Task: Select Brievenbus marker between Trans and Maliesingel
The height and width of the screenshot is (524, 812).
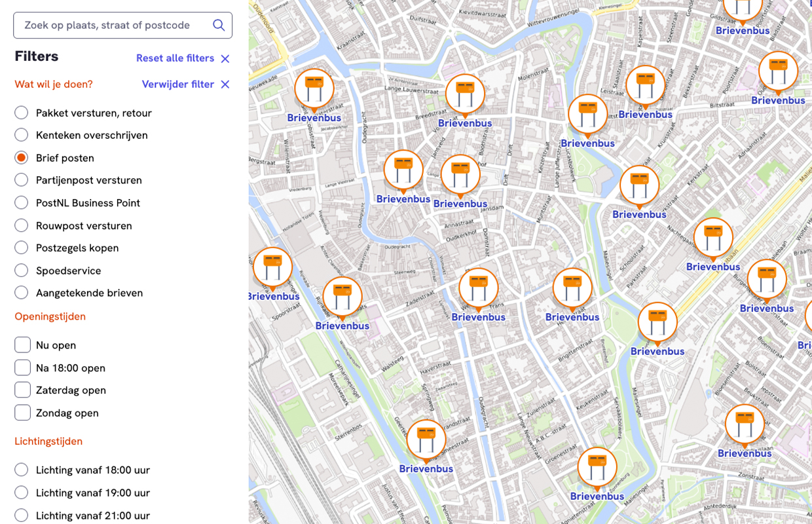Action: pyautogui.click(x=573, y=289)
